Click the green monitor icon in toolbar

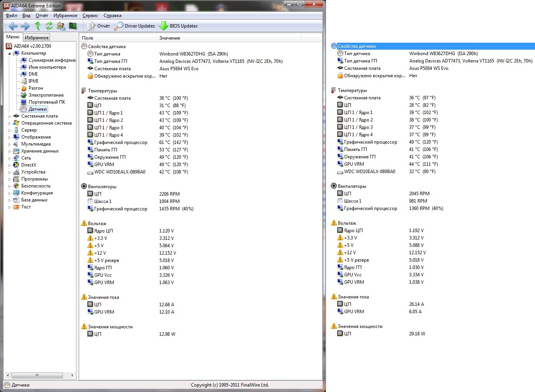click(x=73, y=26)
